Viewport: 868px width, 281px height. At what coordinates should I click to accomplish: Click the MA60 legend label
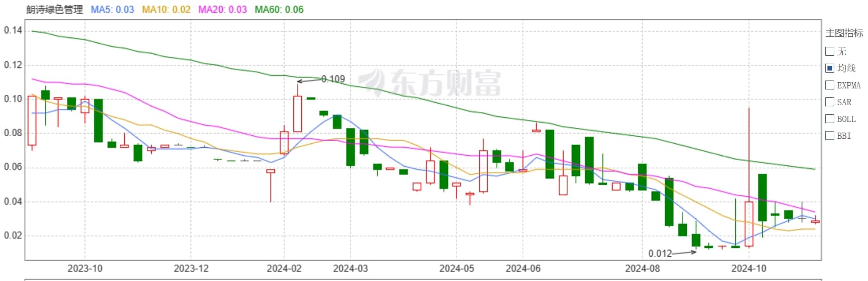279,9
